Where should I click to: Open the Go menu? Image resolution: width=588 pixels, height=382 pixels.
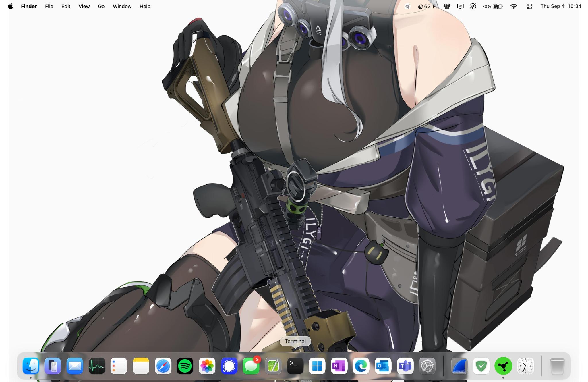(x=101, y=6)
